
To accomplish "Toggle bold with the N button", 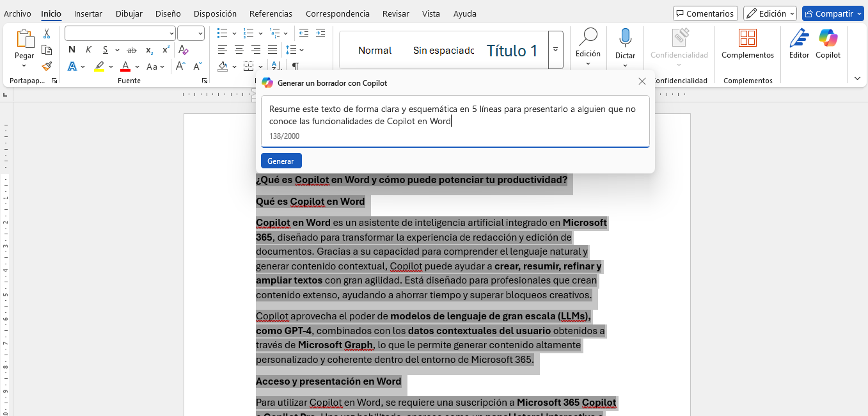I will (x=72, y=50).
